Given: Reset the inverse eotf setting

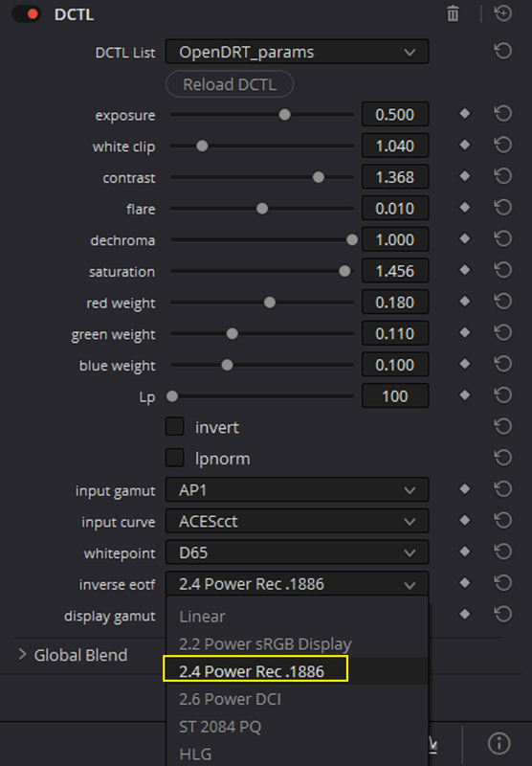Looking at the screenshot, I should coord(502,583).
